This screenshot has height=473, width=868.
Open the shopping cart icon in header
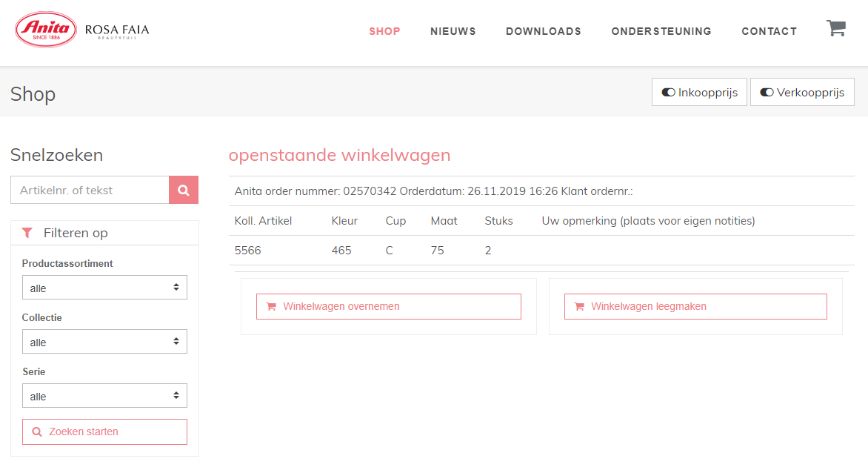point(835,29)
